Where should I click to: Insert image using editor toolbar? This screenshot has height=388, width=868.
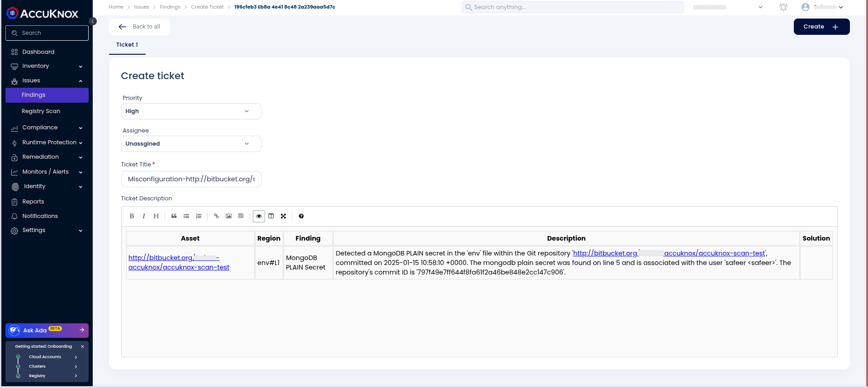(229, 216)
